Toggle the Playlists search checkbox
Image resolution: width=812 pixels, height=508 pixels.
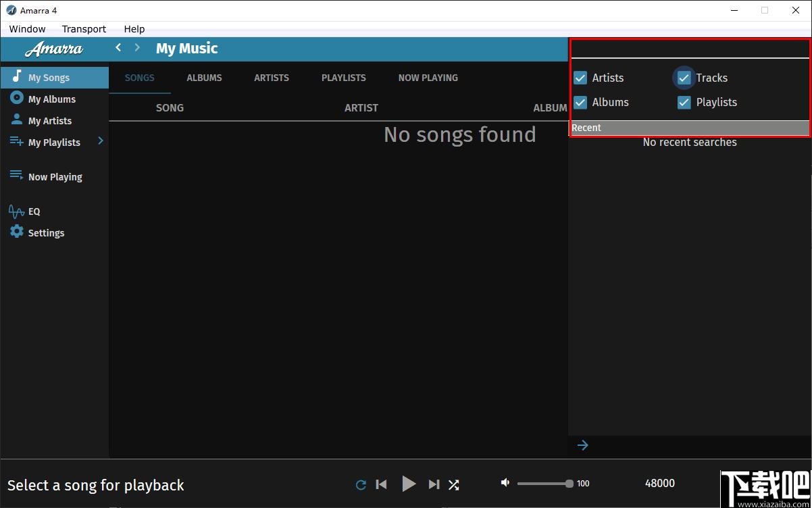(684, 102)
